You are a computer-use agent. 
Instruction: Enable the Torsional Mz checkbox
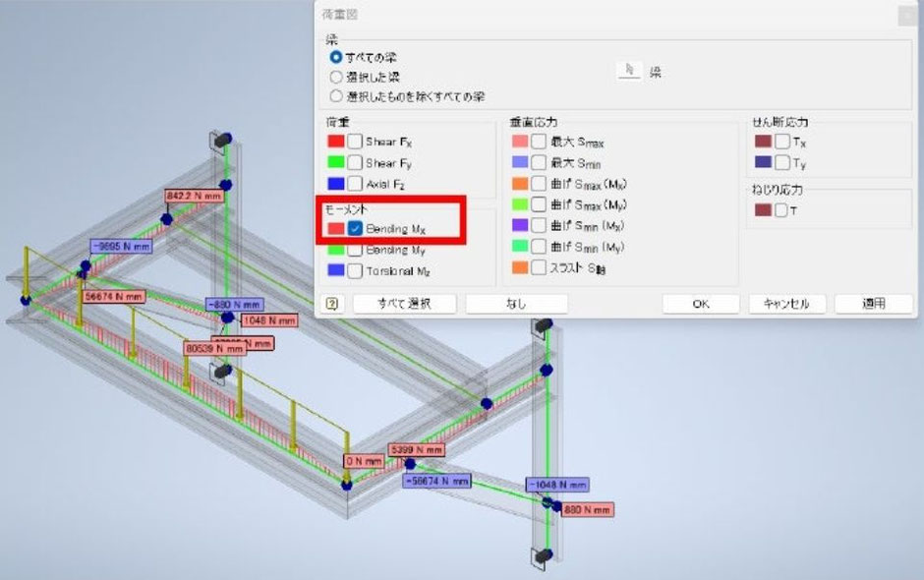(x=354, y=270)
